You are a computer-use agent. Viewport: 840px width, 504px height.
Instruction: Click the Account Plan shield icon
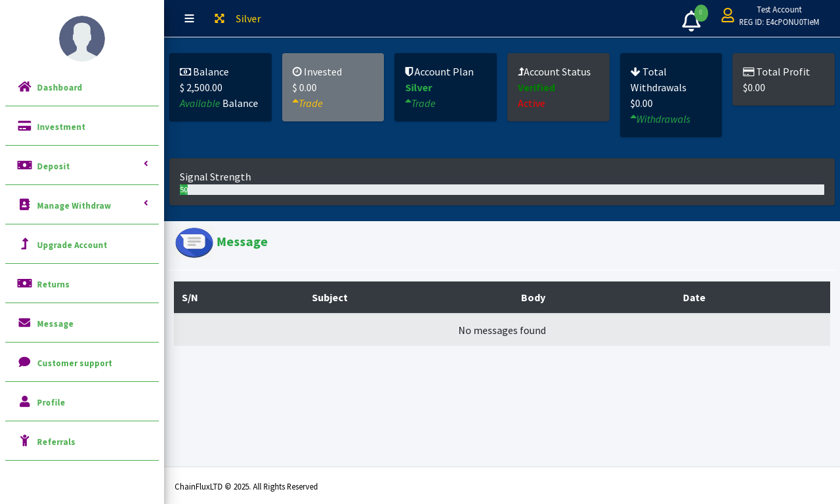tap(409, 72)
